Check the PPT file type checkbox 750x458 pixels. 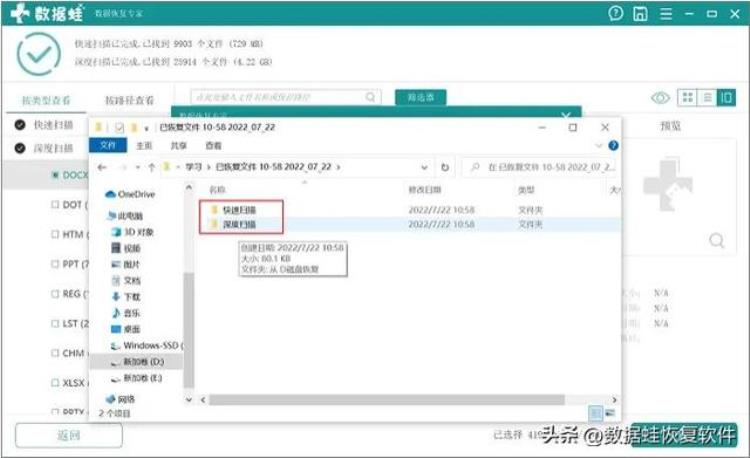pyautogui.click(x=55, y=264)
